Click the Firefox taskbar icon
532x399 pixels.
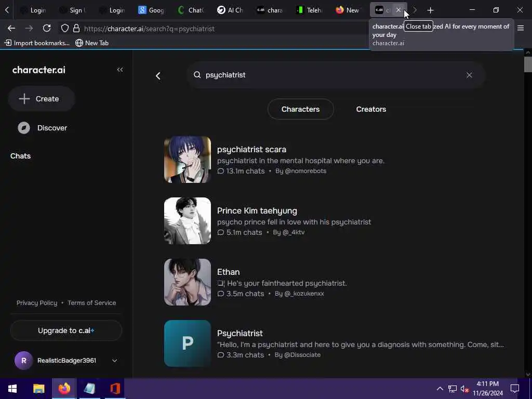[x=64, y=389]
